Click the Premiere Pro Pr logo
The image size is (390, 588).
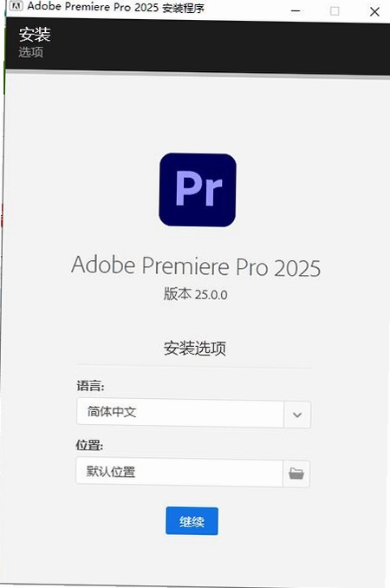[x=198, y=190]
